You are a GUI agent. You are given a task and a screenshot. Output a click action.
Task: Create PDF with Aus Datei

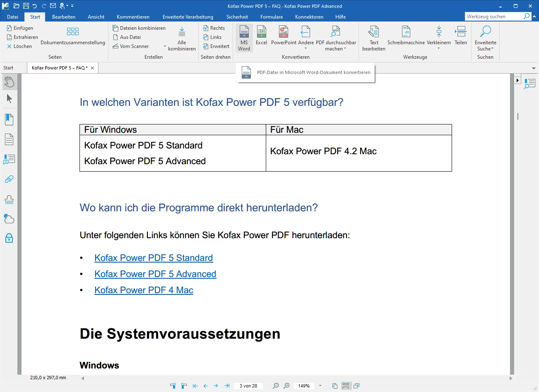tap(127, 37)
